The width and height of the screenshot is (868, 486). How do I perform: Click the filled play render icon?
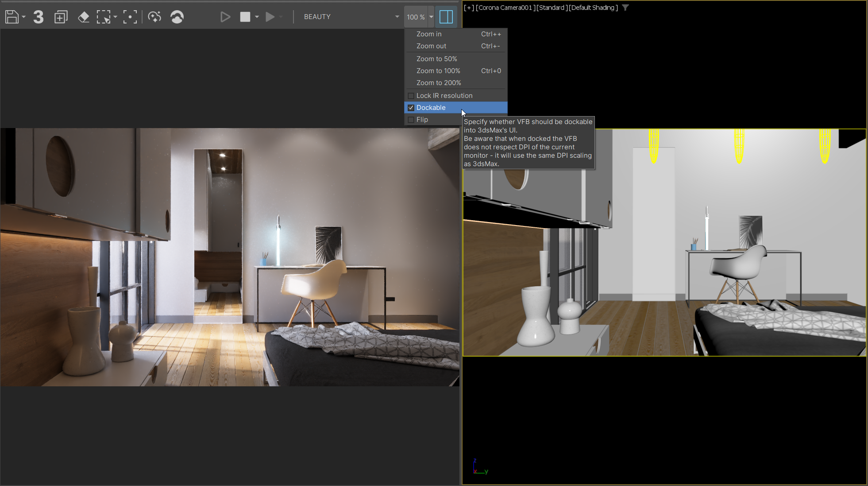[x=270, y=17]
